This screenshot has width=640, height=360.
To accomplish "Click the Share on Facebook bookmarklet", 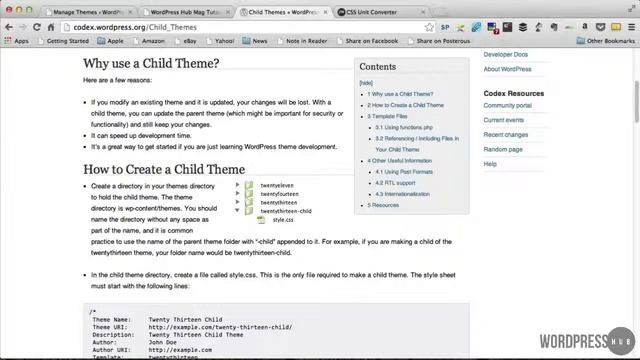I will tap(368, 41).
